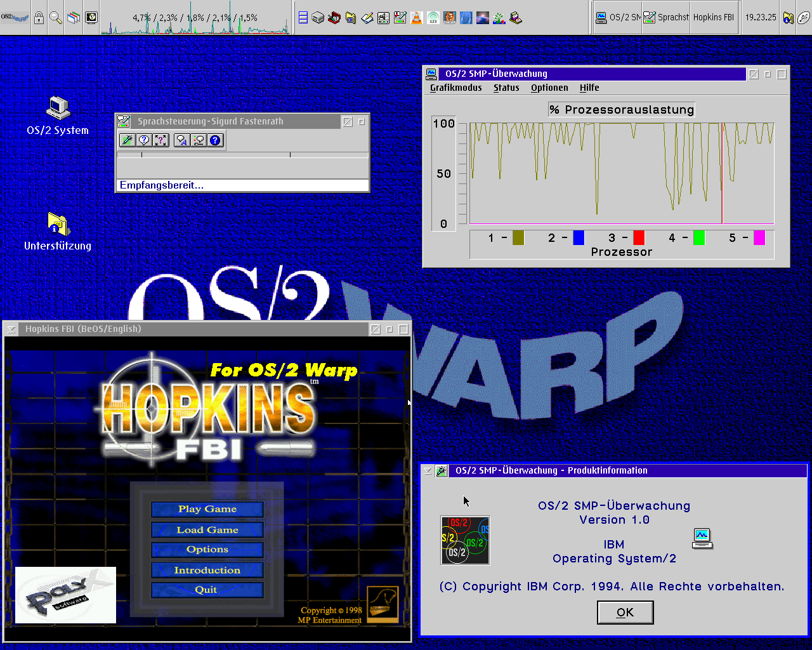Open Options in Hopkins FBI menu
812x650 pixels.
tap(207, 550)
